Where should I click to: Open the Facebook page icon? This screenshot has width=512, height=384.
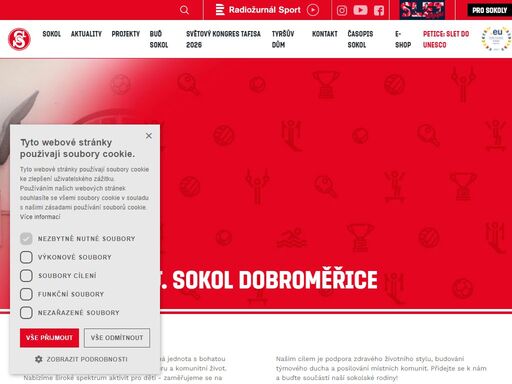click(379, 10)
